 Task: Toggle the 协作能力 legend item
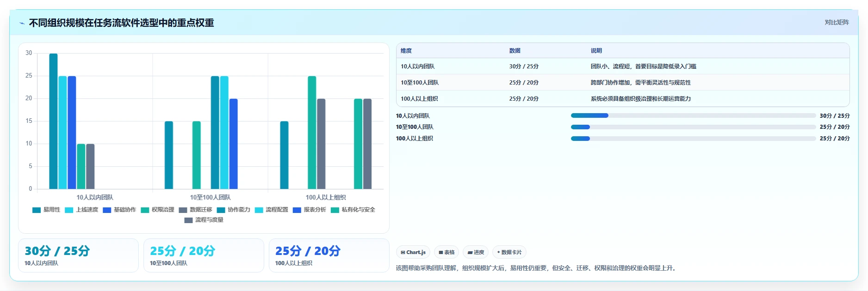tap(233, 210)
